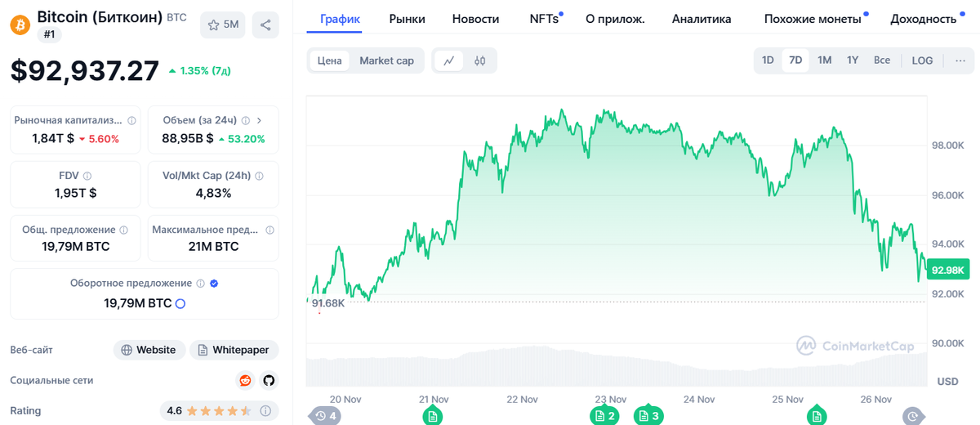Open the Whitepaper link button
This screenshot has height=425, width=980.
pos(234,350)
